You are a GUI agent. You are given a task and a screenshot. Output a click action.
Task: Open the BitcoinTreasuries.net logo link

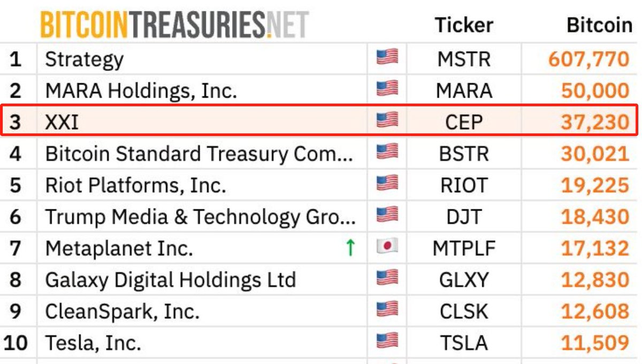(x=174, y=24)
